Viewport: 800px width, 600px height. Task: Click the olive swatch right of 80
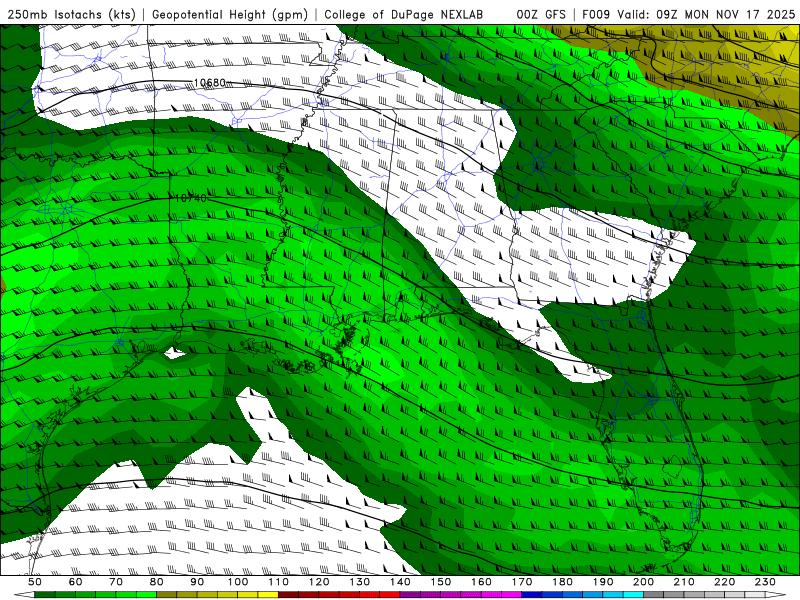pyautogui.click(x=167, y=595)
